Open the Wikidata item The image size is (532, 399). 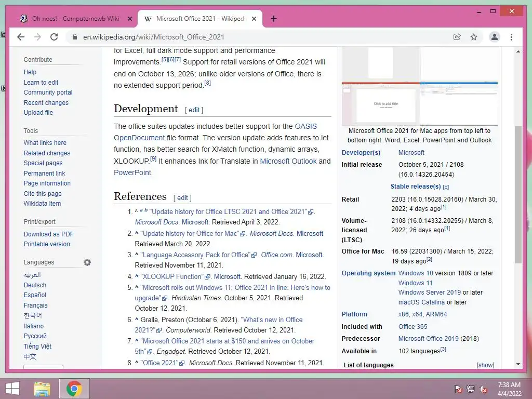42,204
